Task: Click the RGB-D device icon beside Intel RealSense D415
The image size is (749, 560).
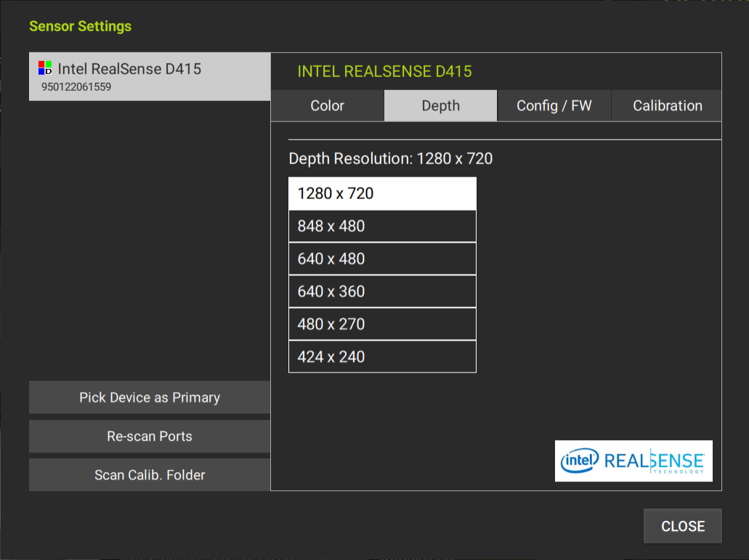Action: tap(45, 68)
